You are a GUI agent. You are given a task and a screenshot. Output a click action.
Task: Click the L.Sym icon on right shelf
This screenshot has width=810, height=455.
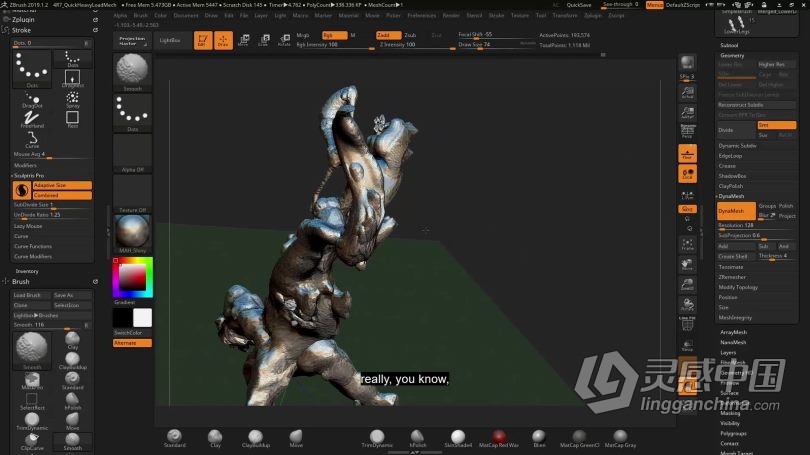[687, 195]
